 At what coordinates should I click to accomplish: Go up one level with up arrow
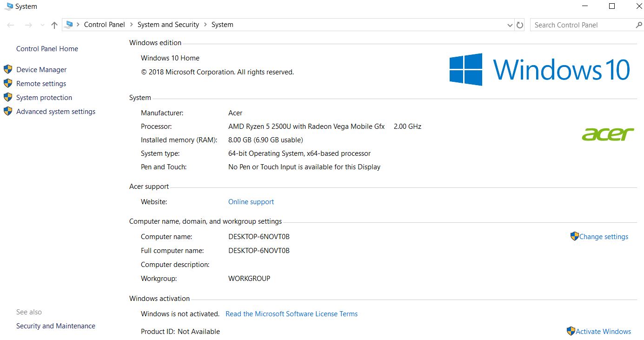tap(54, 25)
